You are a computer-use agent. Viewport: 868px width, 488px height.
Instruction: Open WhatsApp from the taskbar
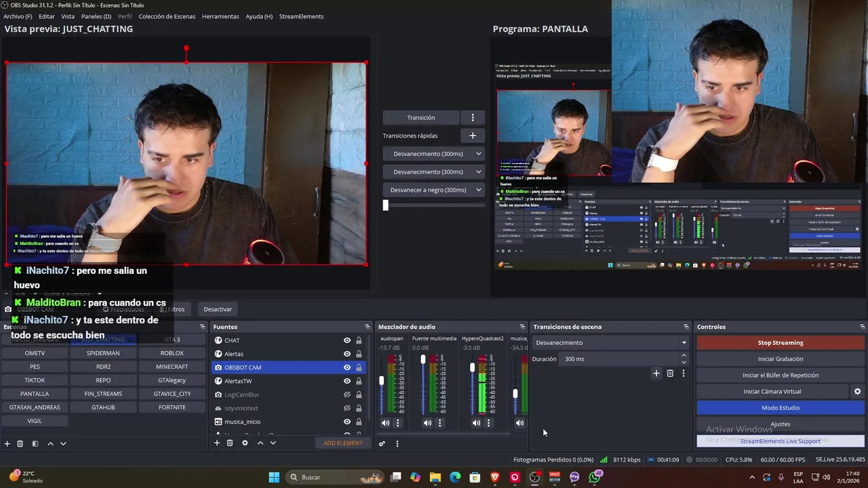pos(595,477)
